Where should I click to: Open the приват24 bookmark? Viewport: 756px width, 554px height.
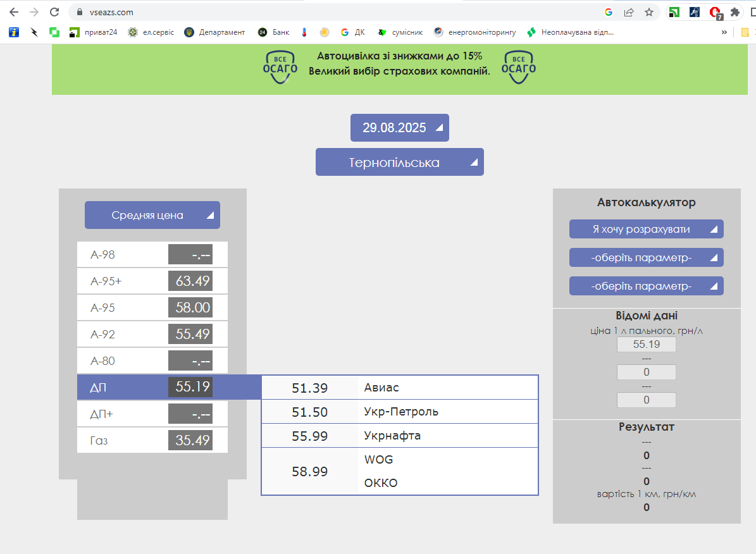pos(93,32)
